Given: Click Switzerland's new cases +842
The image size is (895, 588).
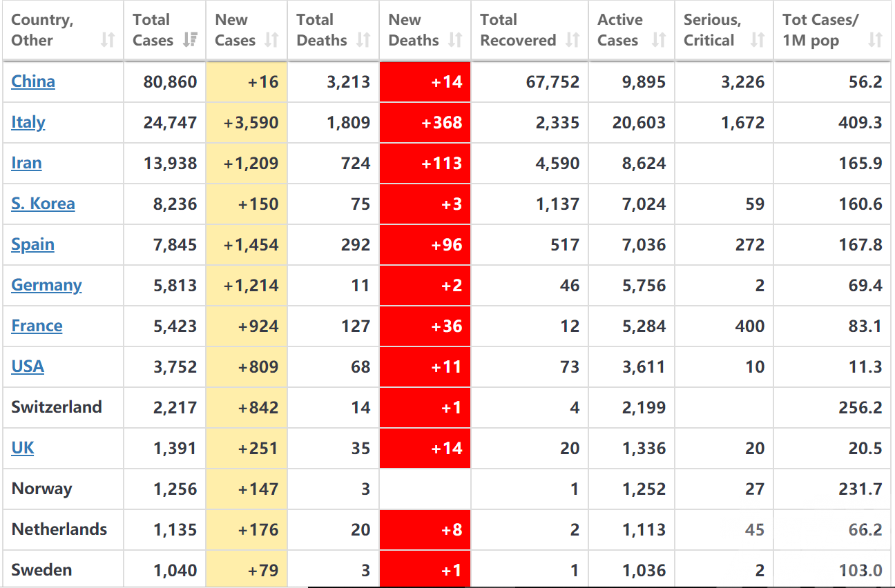Looking at the screenshot, I should pyautogui.click(x=258, y=407).
